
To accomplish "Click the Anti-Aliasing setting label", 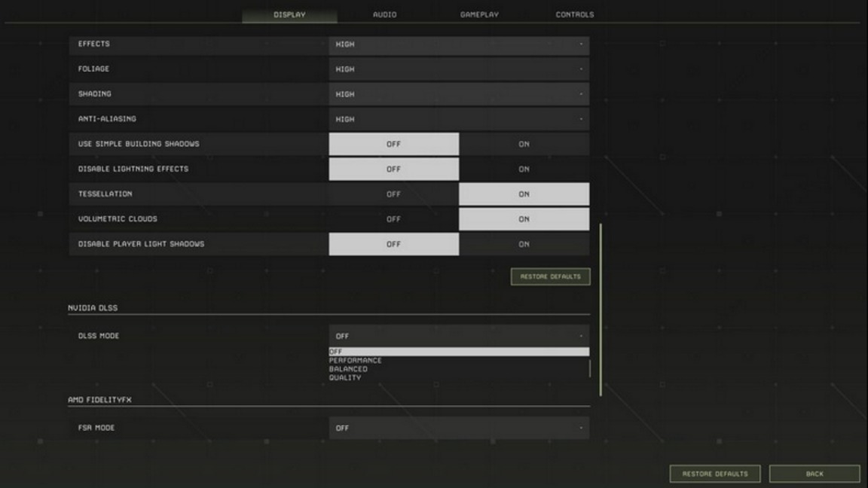I will tap(107, 119).
